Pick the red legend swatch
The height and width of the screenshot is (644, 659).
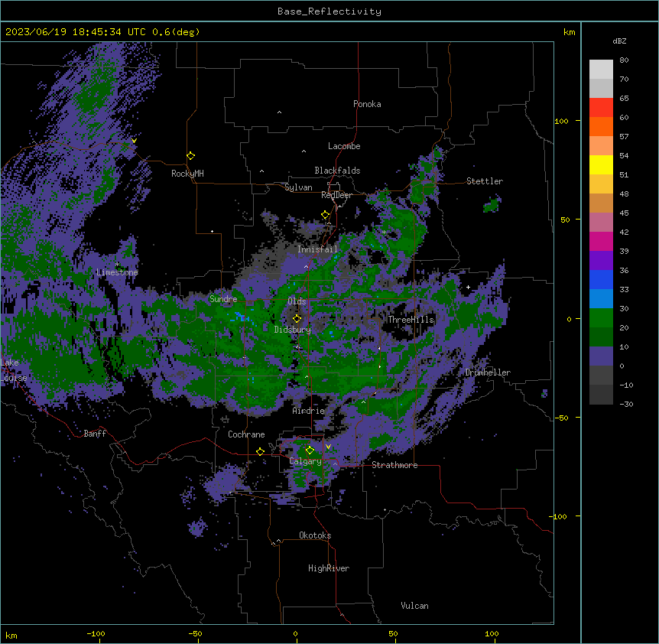(x=601, y=108)
